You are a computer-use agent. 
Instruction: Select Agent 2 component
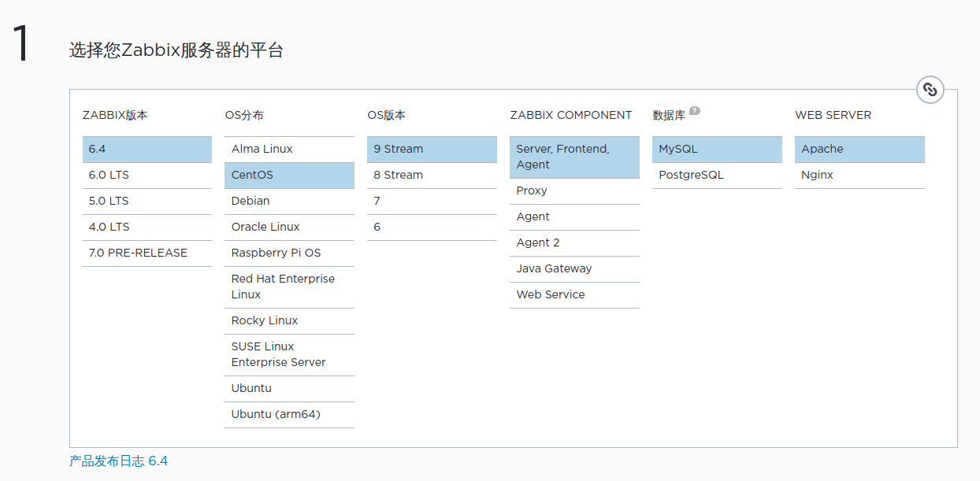tap(574, 242)
